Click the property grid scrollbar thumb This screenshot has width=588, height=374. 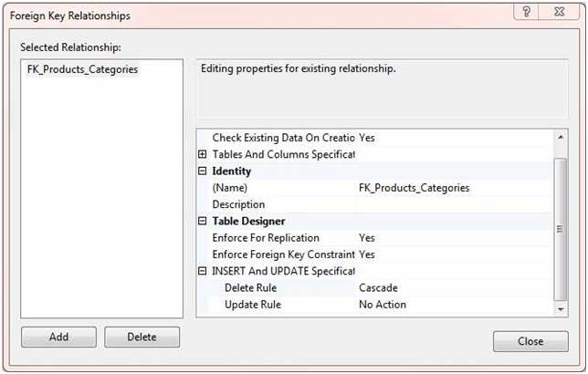click(561, 228)
